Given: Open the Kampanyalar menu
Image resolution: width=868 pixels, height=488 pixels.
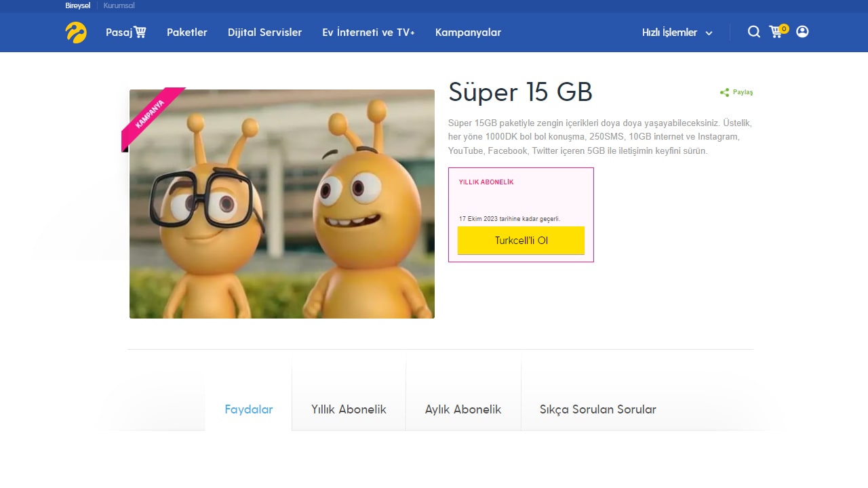Looking at the screenshot, I should (x=468, y=32).
